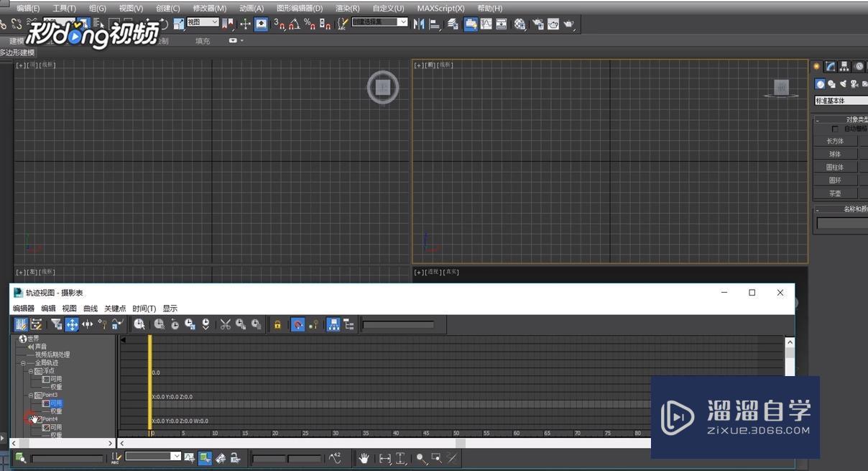868x471 pixels.
Task: Click the Modify Child Keys icon
Action: [x=348, y=325]
